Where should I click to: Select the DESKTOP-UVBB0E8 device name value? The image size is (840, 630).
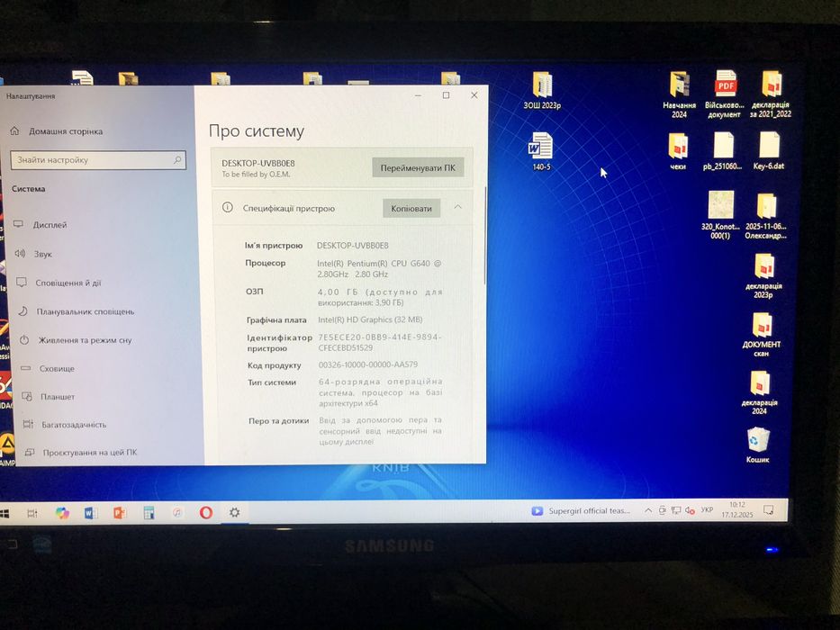(353, 246)
